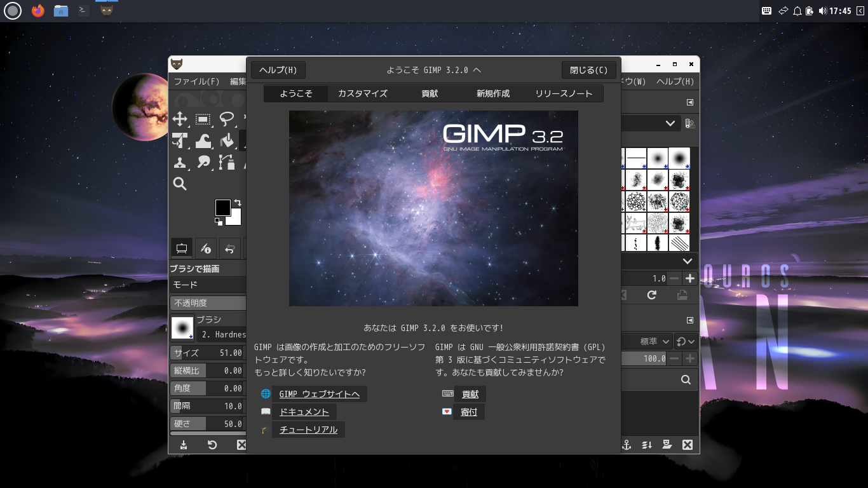Select the Bucket Fill tool

coord(227,140)
